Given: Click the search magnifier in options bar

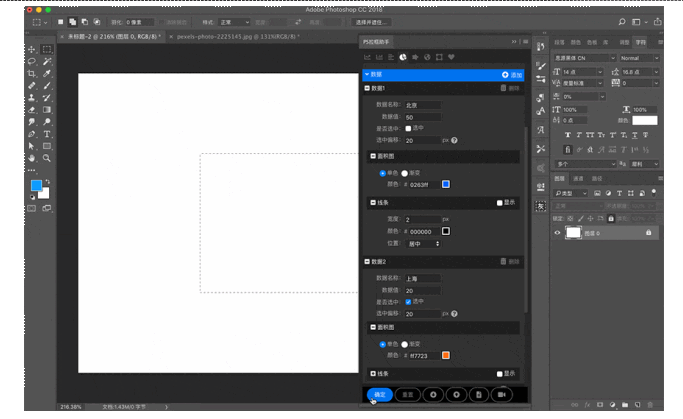Looking at the screenshot, I should pyautogui.click(x=622, y=22).
